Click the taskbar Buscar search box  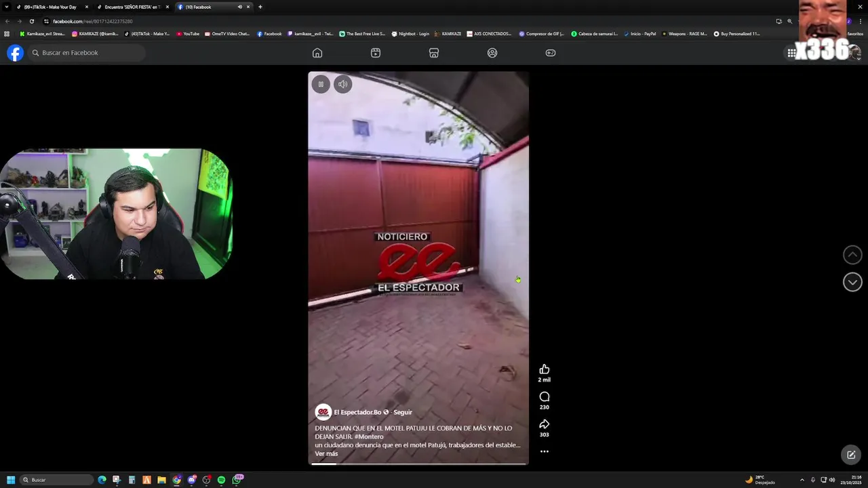pos(57,480)
